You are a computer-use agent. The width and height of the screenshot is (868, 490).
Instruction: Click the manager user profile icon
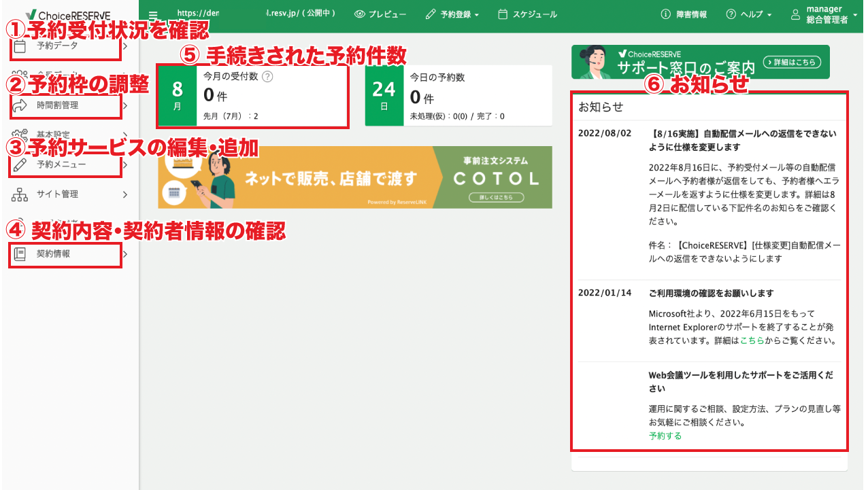tap(795, 14)
